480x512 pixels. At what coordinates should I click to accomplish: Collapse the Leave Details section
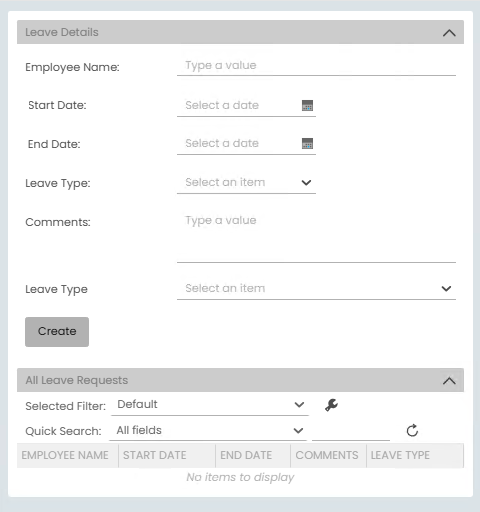pos(449,33)
